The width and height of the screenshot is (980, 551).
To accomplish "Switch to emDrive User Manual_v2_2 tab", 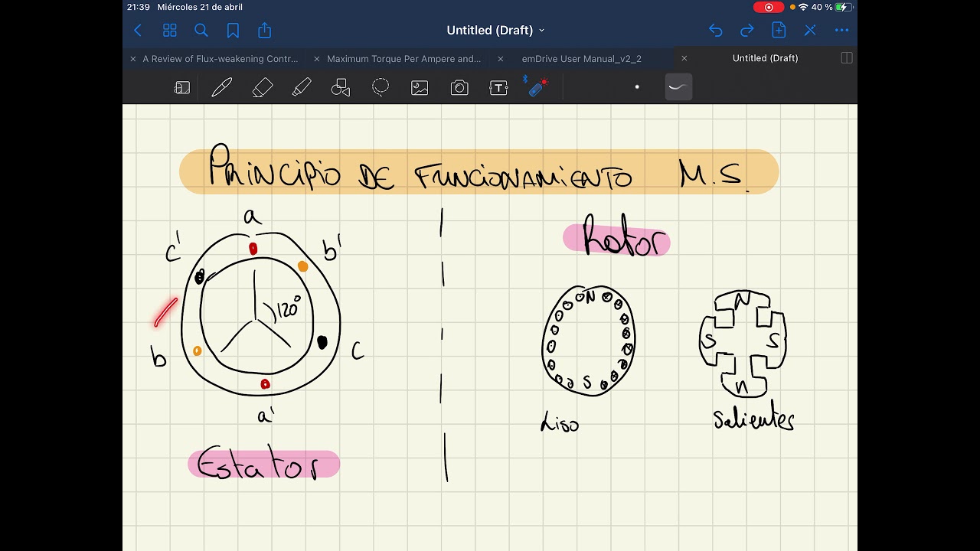I will 582,58.
